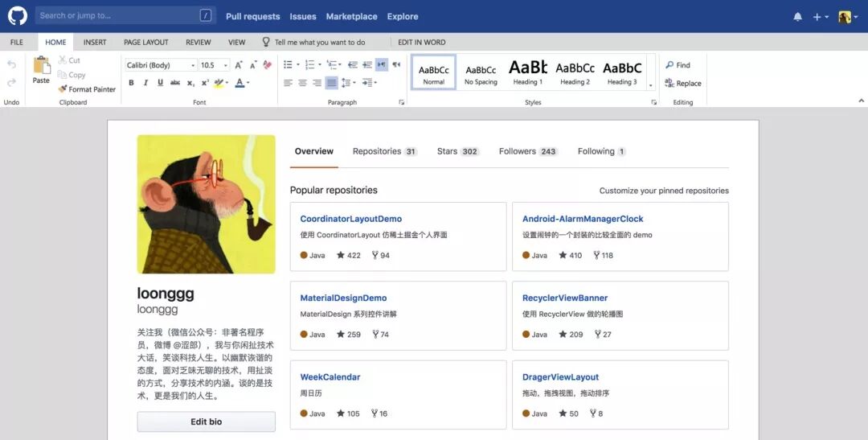Open the font color dropdown arrow

pyautogui.click(x=248, y=83)
